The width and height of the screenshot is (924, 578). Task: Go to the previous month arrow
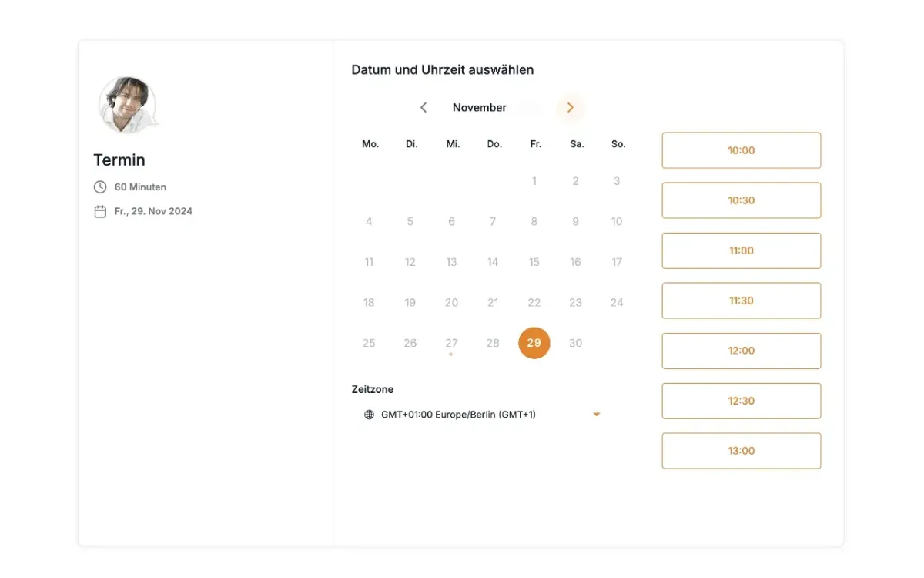click(423, 108)
